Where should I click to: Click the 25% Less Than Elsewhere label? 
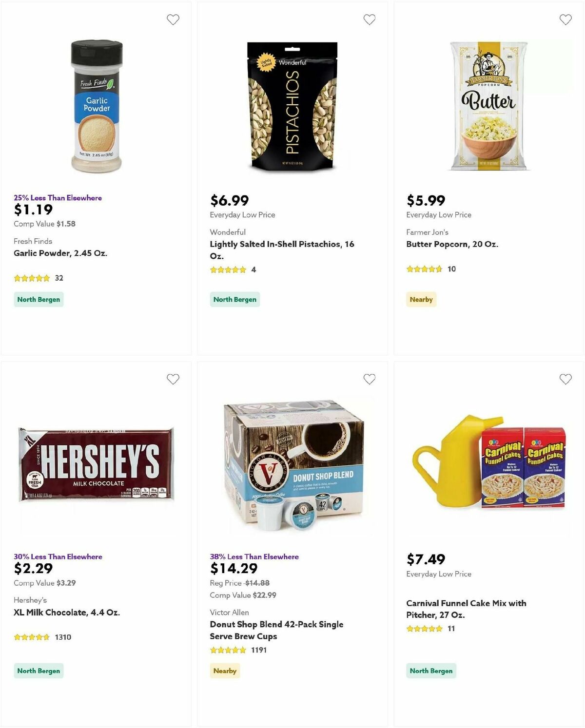(58, 198)
